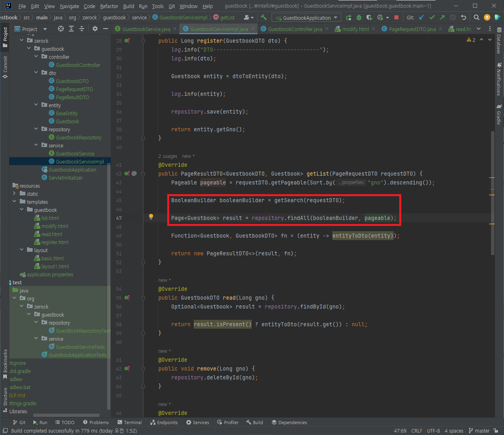Open the Refactor menu
Image resolution: width=504 pixels, height=435 pixels.
[109, 6]
